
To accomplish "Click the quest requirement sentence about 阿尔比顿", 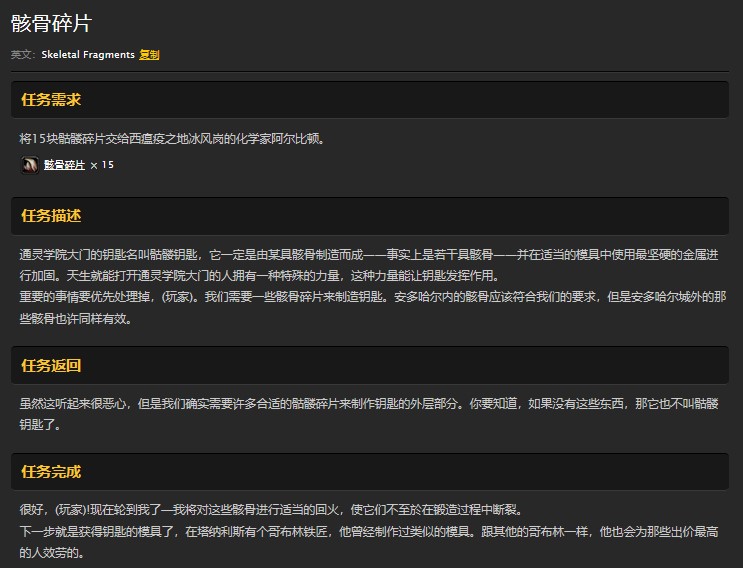I will click(x=171, y=138).
